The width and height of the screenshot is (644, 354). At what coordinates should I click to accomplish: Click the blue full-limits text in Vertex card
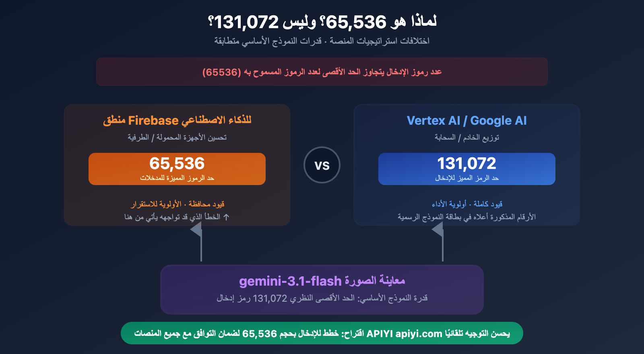(x=467, y=204)
